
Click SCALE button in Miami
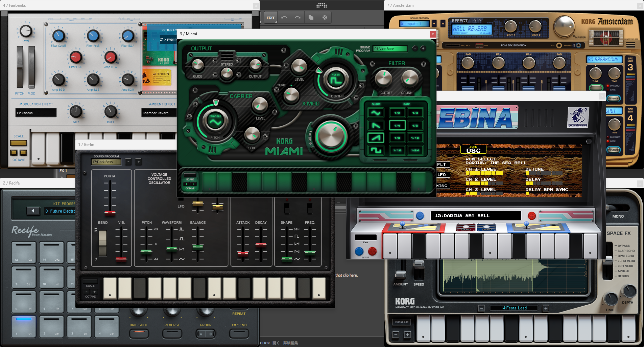(x=190, y=175)
